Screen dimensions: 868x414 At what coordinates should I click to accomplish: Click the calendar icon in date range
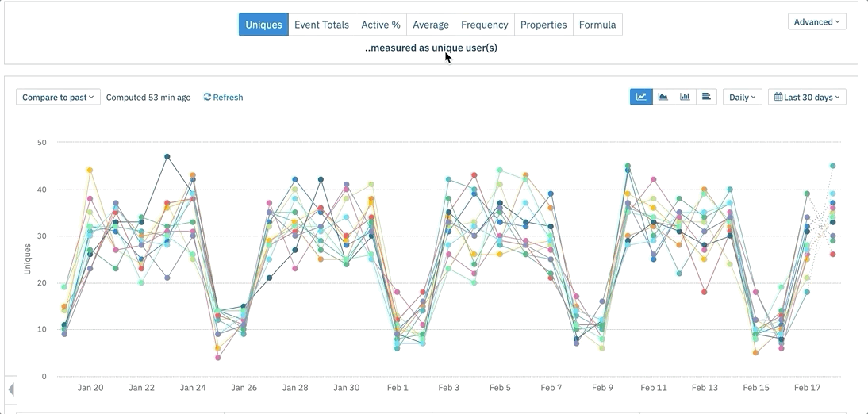click(778, 98)
